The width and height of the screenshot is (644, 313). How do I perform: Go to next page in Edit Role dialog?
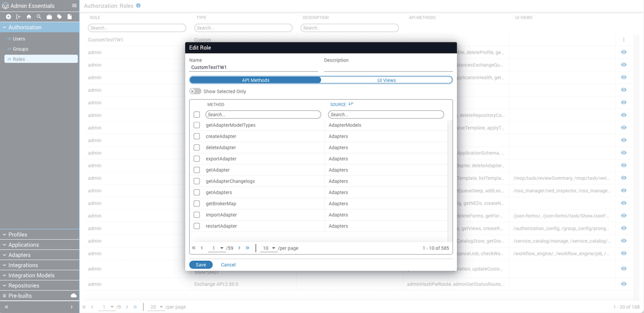click(x=239, y=248)
